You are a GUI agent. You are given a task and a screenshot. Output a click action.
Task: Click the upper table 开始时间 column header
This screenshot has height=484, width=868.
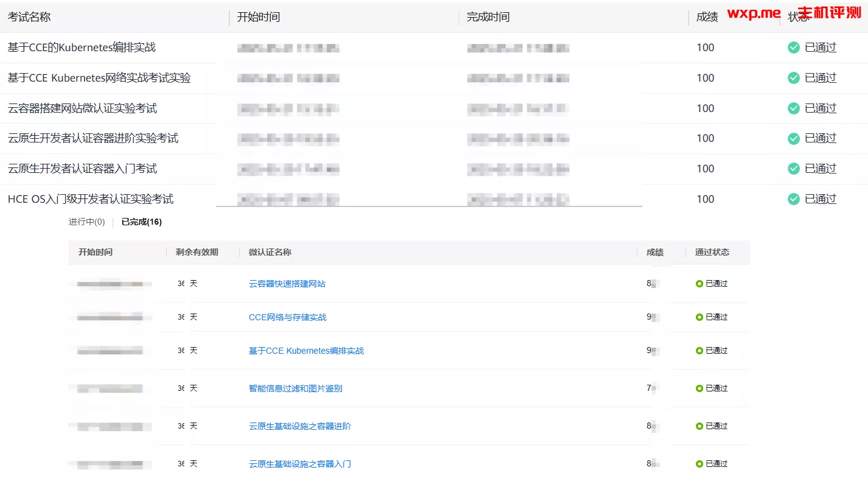(x=259, y=17)
